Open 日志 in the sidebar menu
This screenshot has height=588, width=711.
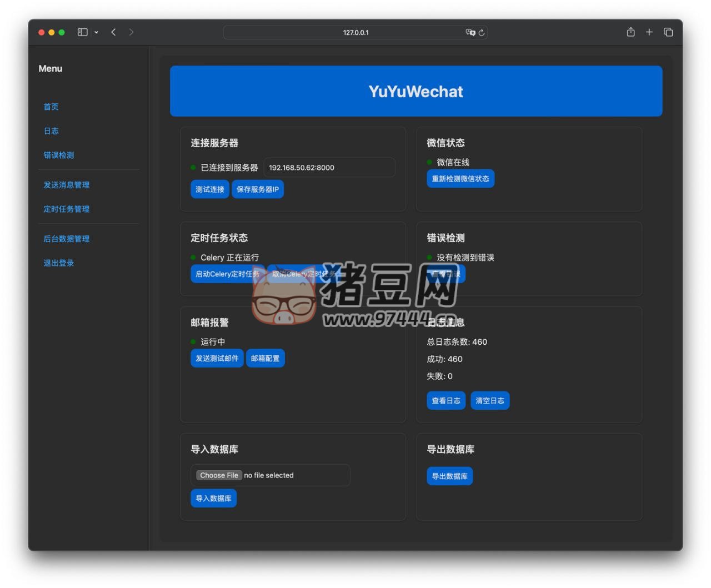tap(51, 131)
